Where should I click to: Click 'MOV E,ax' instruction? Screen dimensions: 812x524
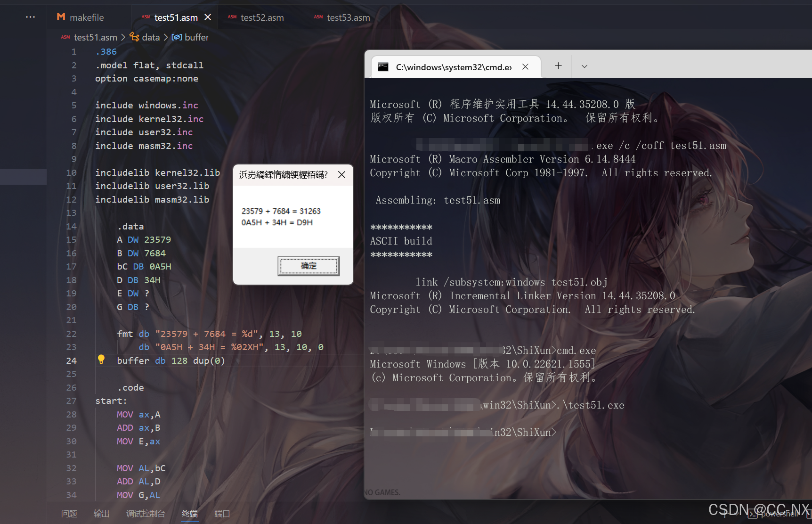pos(138,442)
